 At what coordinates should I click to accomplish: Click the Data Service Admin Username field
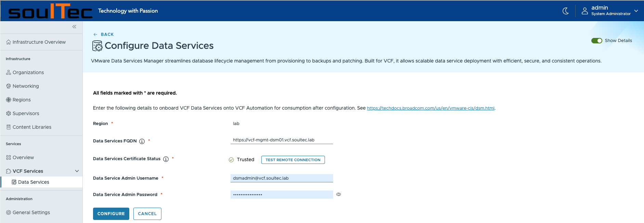tap(281, 178)
